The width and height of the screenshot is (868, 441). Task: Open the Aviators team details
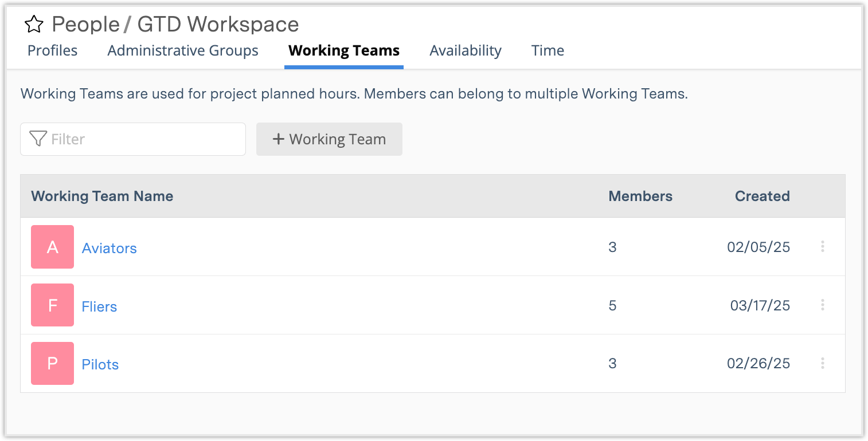[109, 247]
